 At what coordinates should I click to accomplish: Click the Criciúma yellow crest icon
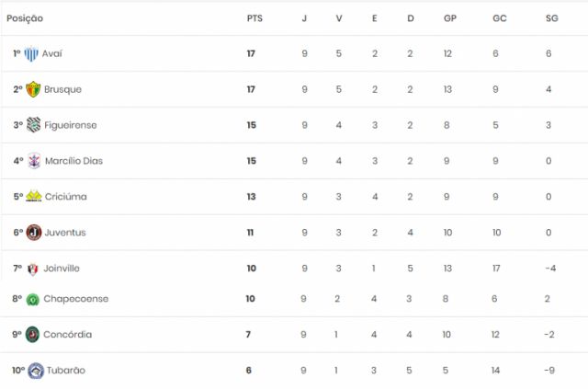[34, 196]
